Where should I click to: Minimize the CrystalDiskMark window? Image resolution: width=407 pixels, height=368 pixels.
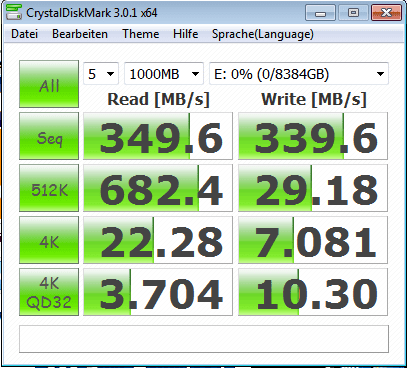320,13
